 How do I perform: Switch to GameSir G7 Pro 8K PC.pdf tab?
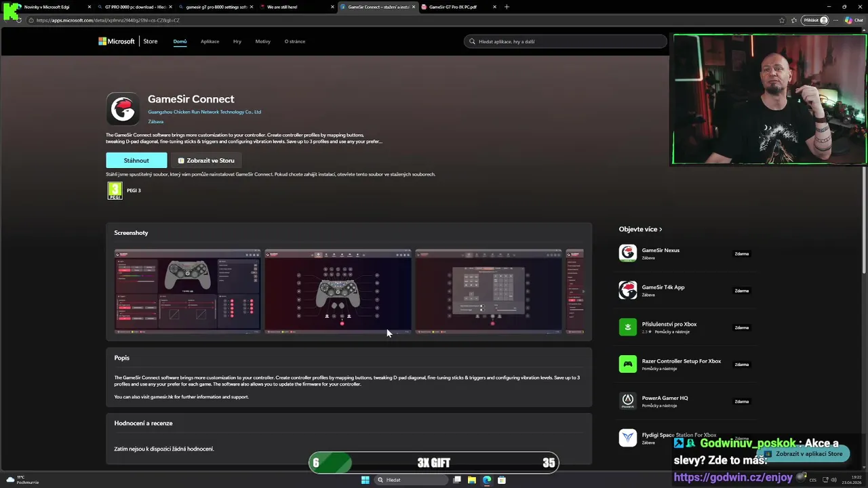pos(459,7)
